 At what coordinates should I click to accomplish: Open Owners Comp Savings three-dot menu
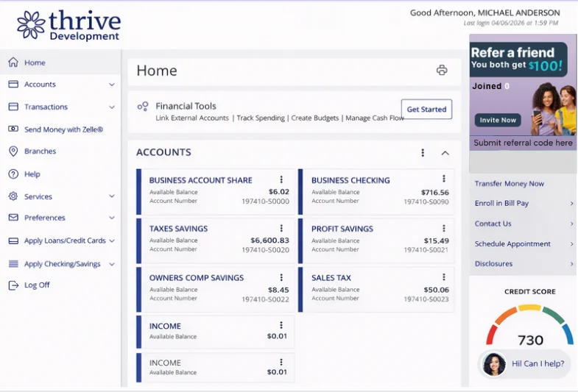click(281, 277)
